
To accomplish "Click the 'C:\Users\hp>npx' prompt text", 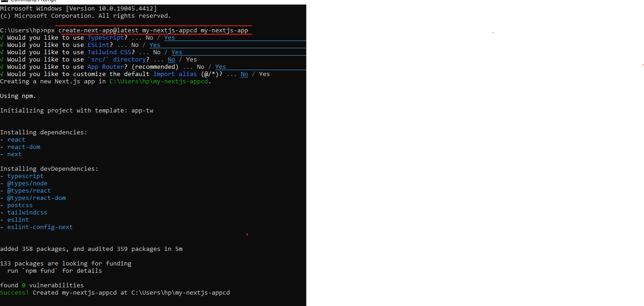I will point(27,31).
